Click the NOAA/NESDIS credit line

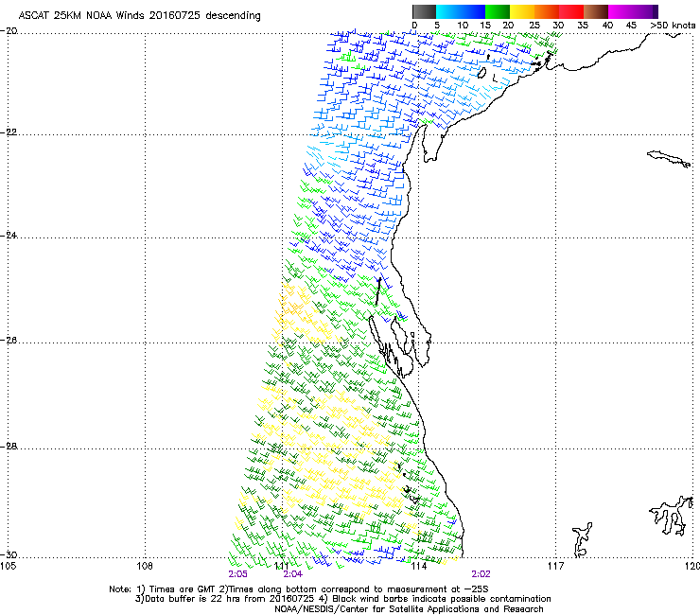[409, 608]
